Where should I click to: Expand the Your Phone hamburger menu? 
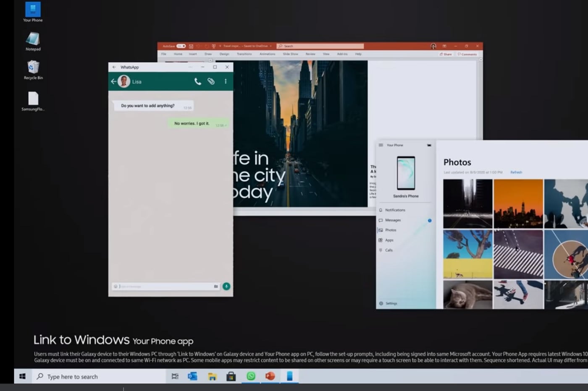tap(380, 145)
